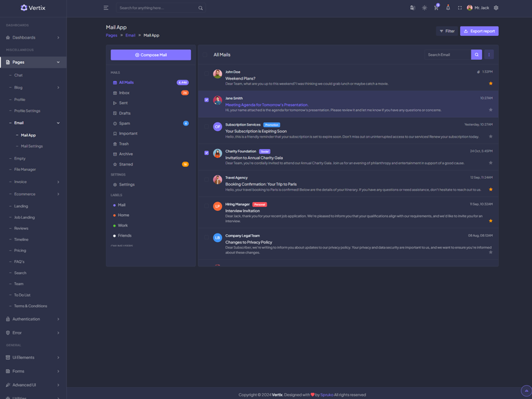
Task: Open the Drafts mail folder
Action: tap(124, 113)
